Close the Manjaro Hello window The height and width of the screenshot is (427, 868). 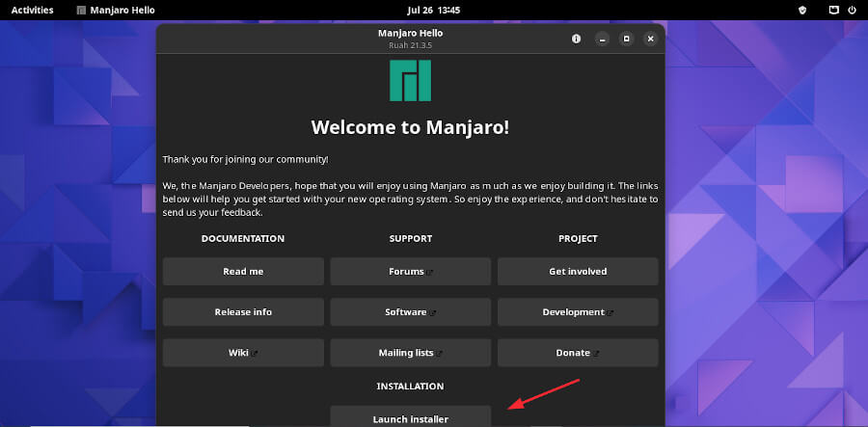pos(650,39)
